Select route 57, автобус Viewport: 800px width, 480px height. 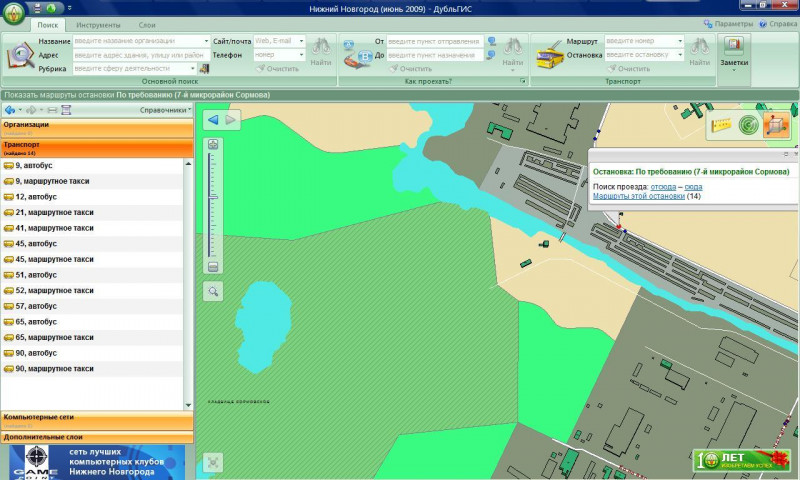[x=92, y=306]
